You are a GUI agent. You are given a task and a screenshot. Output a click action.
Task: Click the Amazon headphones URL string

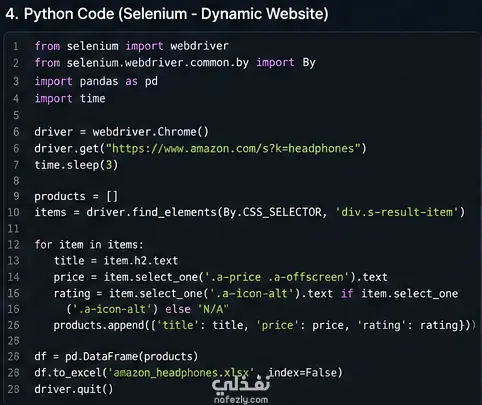coord(233,148)
